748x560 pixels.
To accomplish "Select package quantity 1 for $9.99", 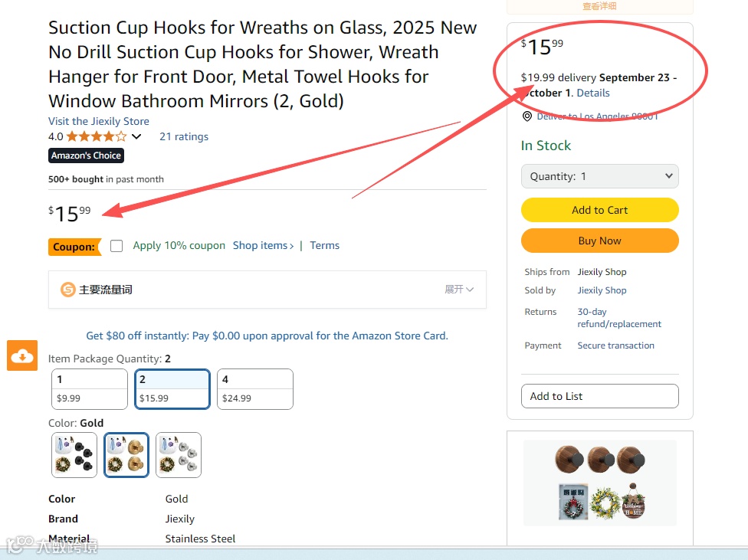I will (90, 388).
